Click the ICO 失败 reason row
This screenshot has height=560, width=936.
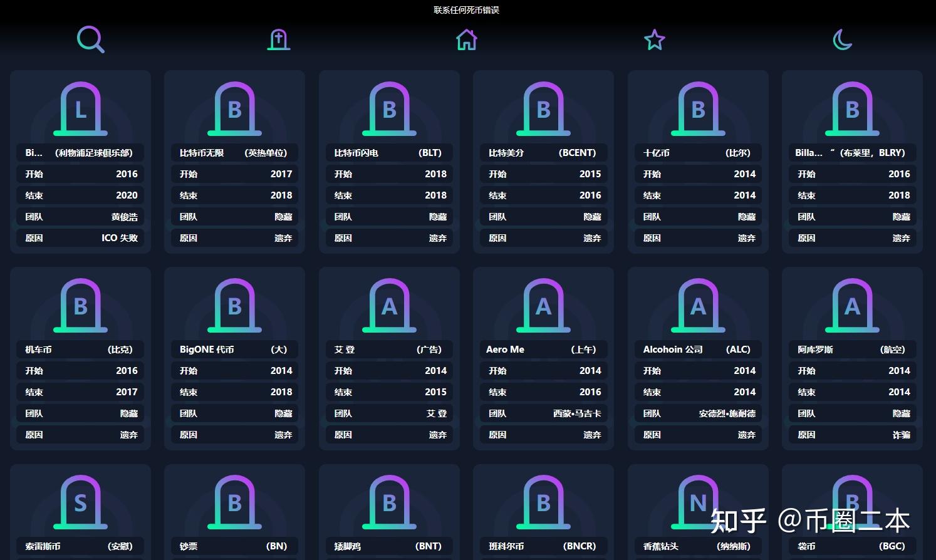pyautogui.click(x=80, y=238)
